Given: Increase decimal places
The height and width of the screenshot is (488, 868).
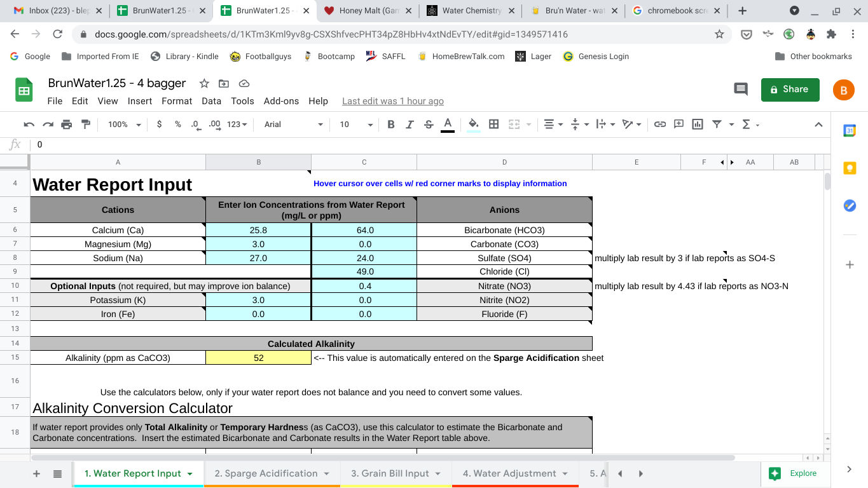Looking at the screenshot, I should pyautogui.click(x=215, y=125).
